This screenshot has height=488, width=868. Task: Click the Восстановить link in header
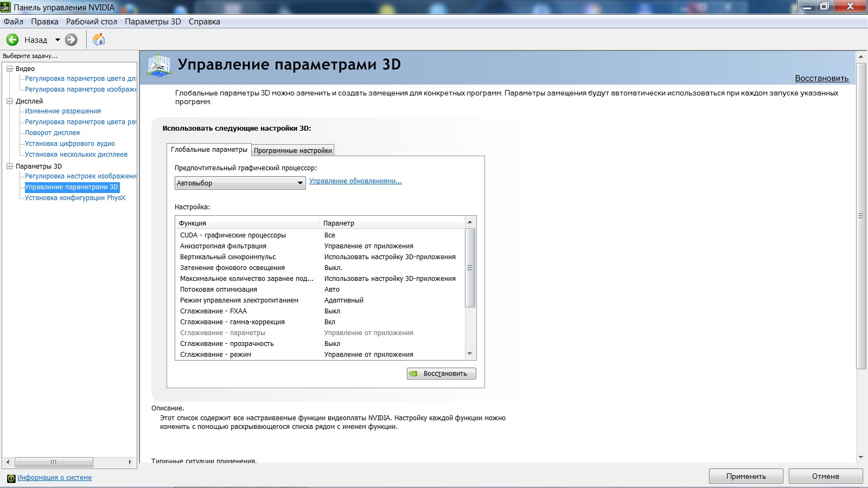pos(822,78)
